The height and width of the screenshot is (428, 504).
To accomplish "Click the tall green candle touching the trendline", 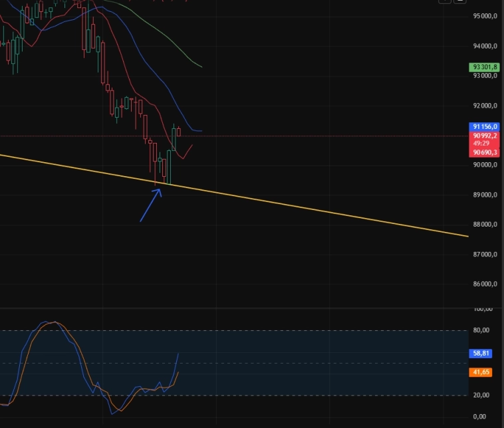I will [169, 167].
